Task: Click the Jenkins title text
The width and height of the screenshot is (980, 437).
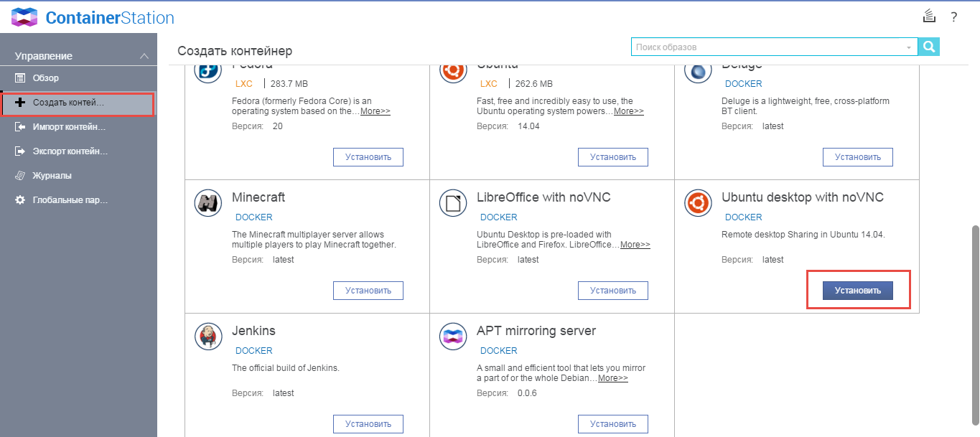Action: coord(253,331)
